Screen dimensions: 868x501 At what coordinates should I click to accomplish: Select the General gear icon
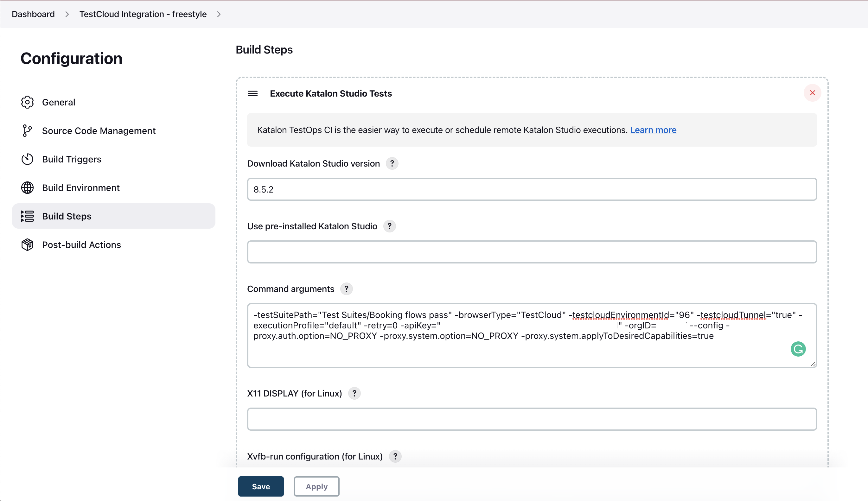(x=28, y=102)
